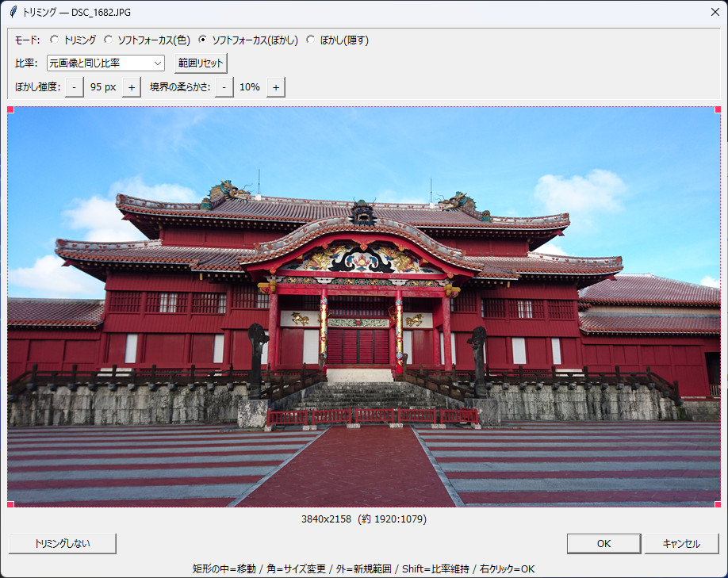Click the top-right pink crop corner handle
Image resolution: width=728 pixels, height=578 pixels.
click(718, 110)
